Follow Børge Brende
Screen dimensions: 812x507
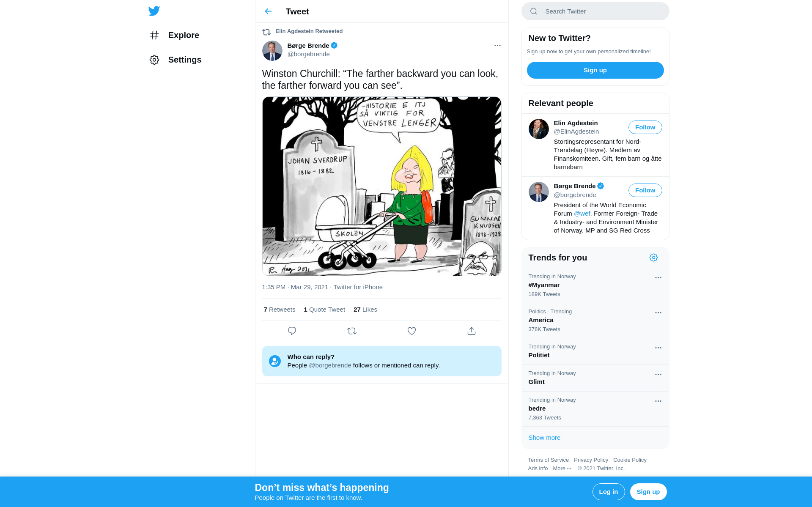click(645, 190)
